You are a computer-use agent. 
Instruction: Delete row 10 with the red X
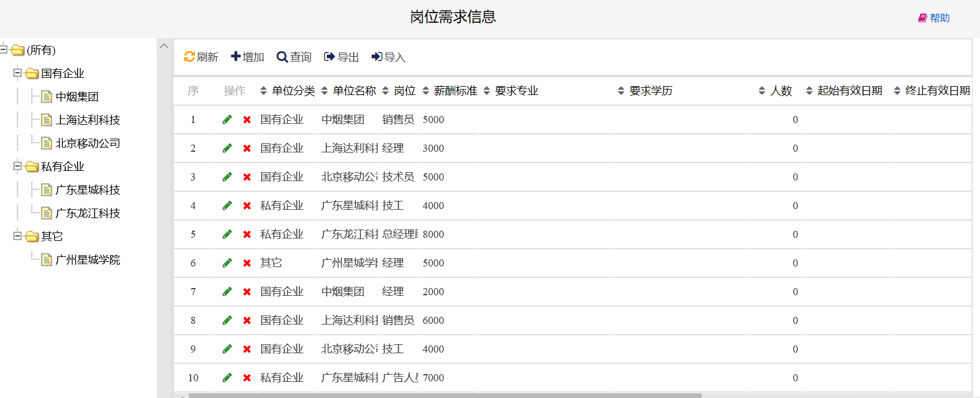pos(247,378)
